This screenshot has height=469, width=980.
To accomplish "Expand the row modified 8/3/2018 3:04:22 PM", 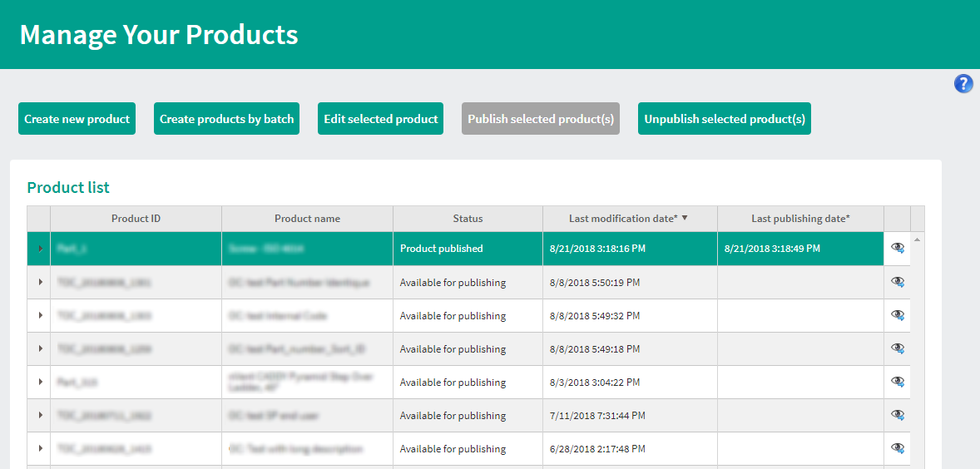I will [40, 382].
